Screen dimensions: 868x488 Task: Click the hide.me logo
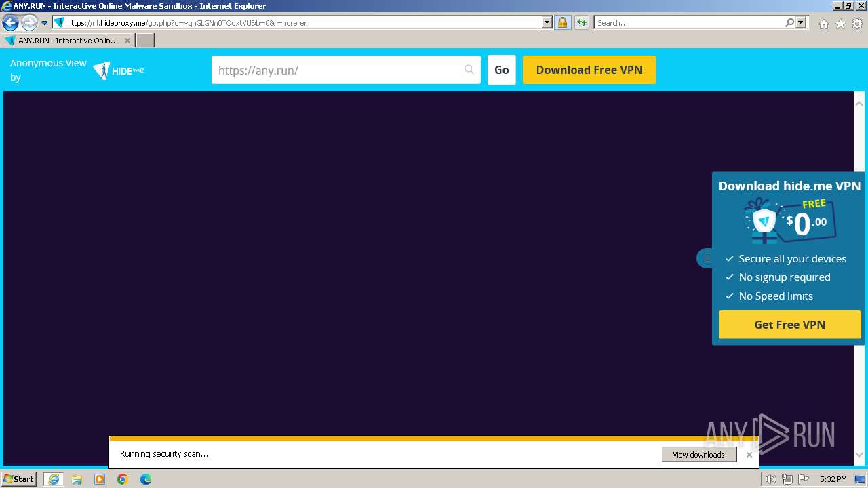tap(119, 70)
